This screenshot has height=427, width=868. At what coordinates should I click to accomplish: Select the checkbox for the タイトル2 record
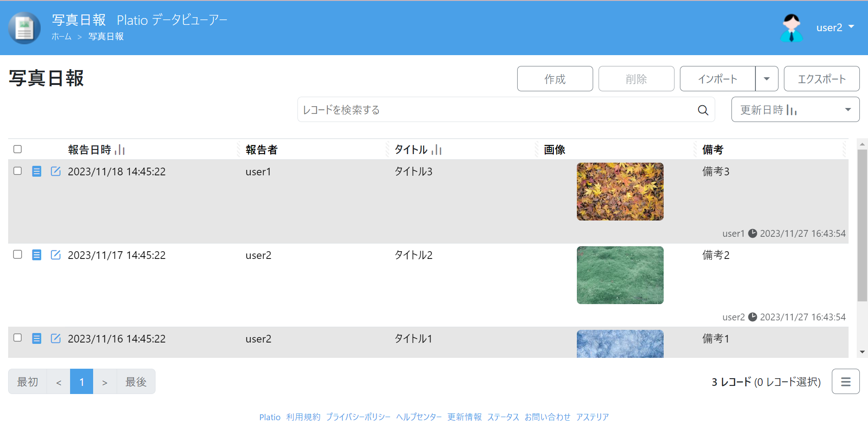click(18, 254)
